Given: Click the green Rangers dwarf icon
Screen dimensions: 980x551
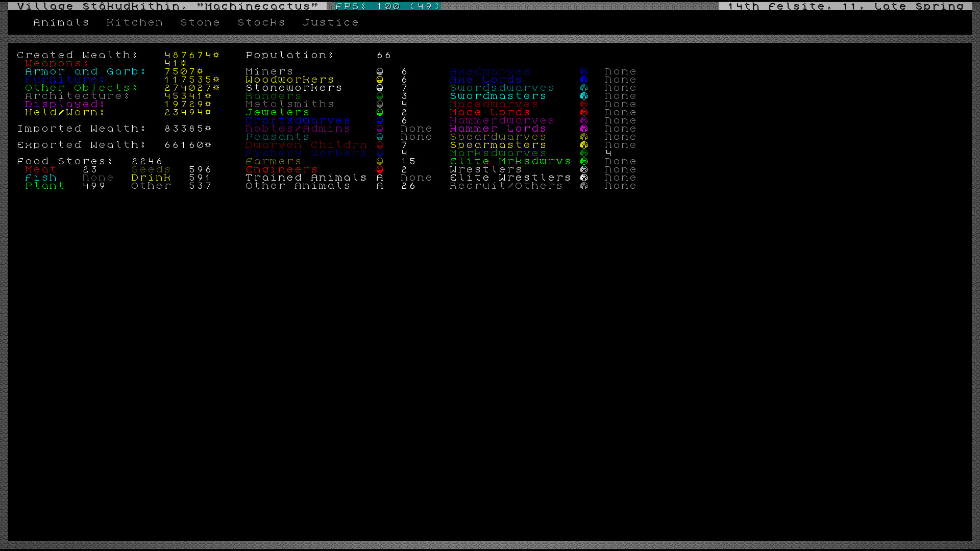Looking at the screenshot, I should coord(380,96).
